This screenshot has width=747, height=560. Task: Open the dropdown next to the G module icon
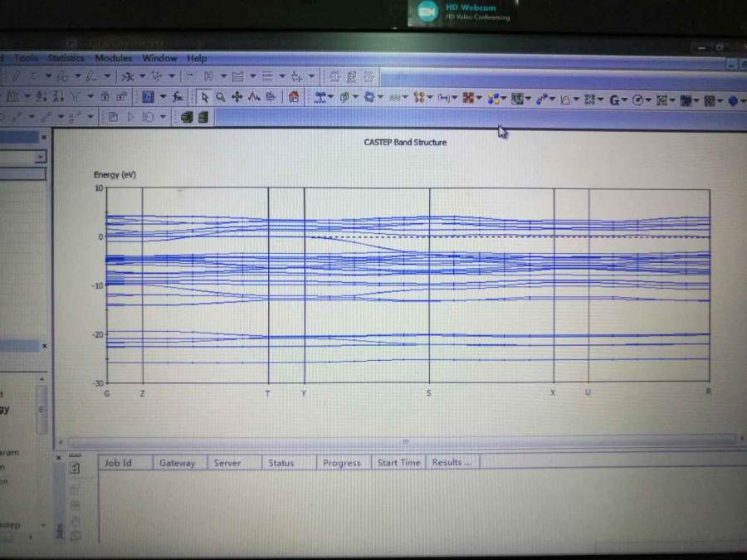[x=624, y=100]
